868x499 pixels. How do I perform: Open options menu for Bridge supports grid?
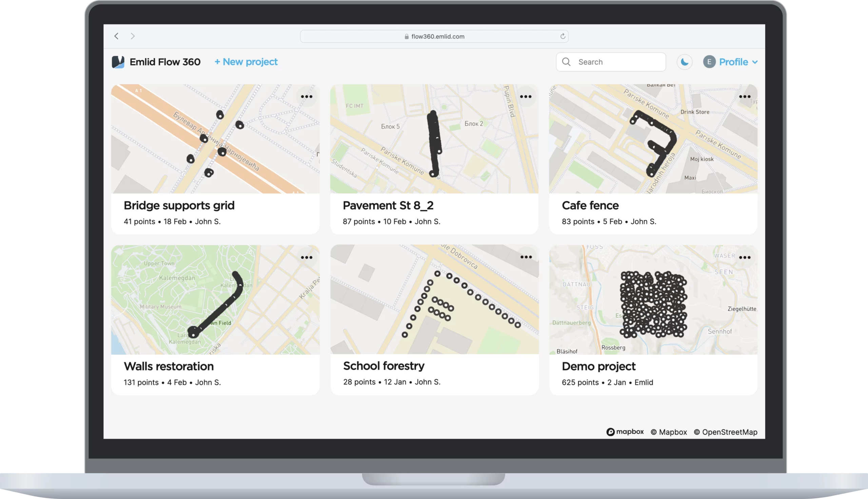click(307, 97)
